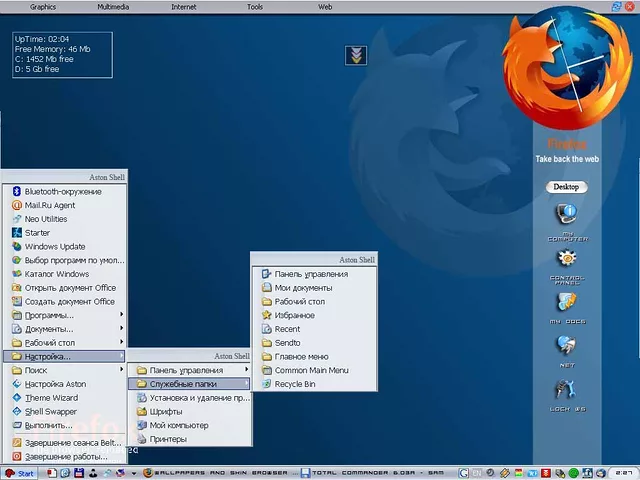Open the Internet menu in the top bar
Image resolution: width=640 pixels, height=480 pixels.
[x=184, y=6]
